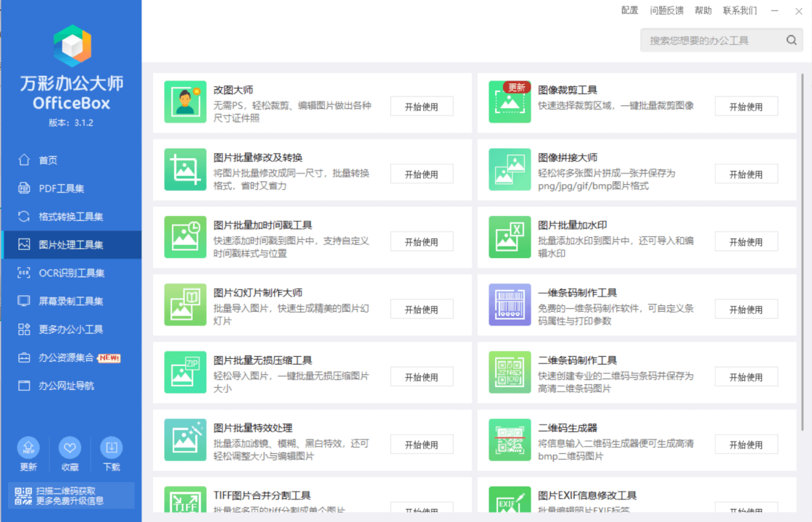Select the 图片批量无损压缩工具 ZIP icon
Image resolution: width=812 pixels, height=522 pixels.
tap(186, 371)
